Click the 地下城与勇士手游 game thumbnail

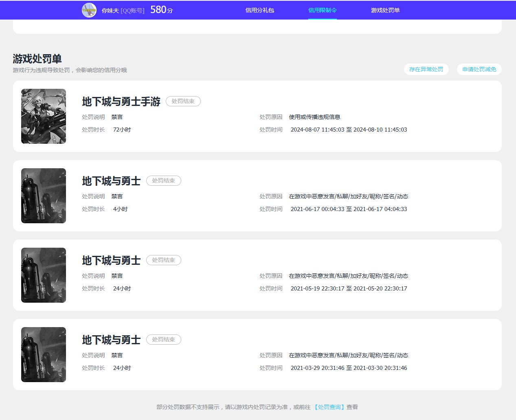[44, 116]
